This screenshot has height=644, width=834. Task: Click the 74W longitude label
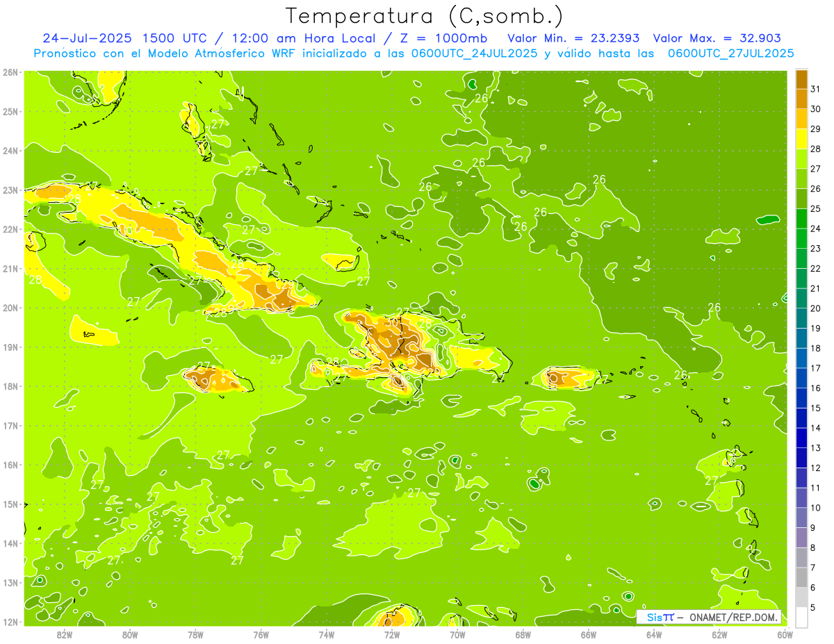point(327,634)
